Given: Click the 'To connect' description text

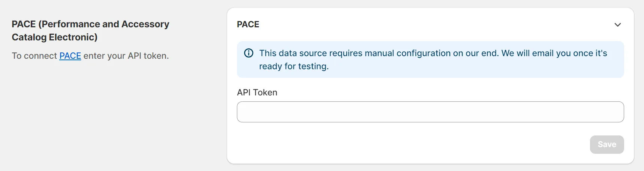Looking at the screenshot, I should point(34,56).
